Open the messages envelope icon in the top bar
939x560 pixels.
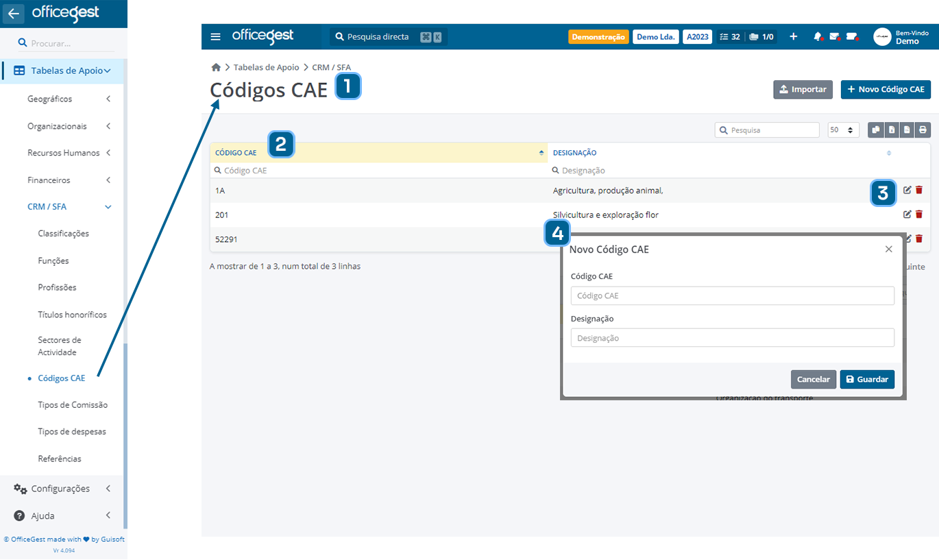834,36
